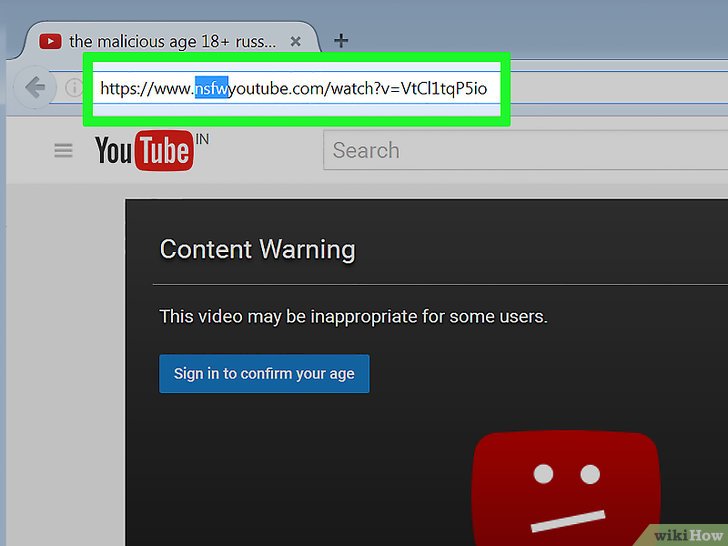The image size is (728, 546).
Task: Click the 'Content Warning' heading
Action: (257, 249)
